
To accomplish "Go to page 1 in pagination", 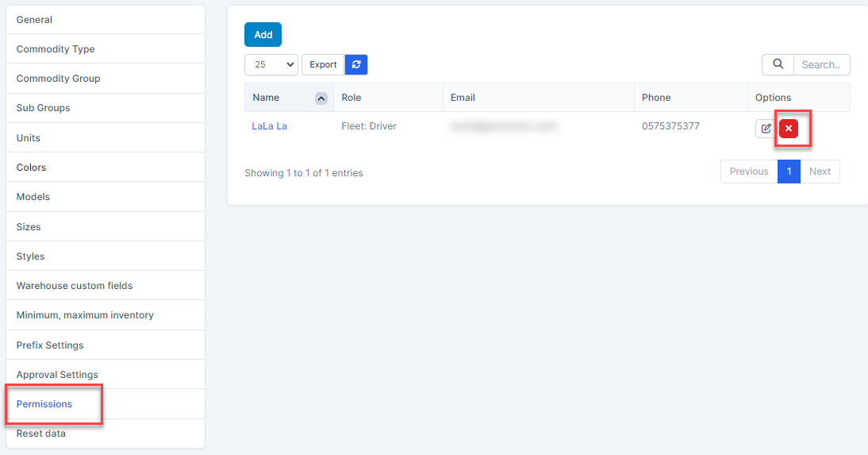I will [x=789, y=172].
